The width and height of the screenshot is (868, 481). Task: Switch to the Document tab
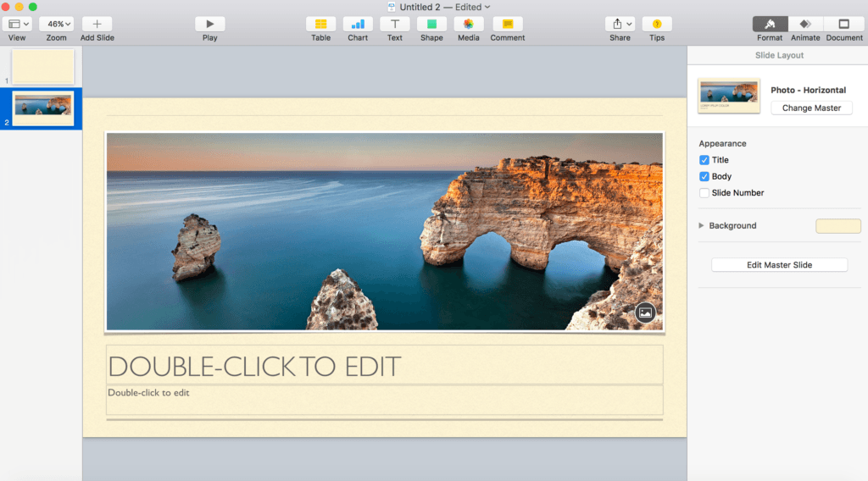pos(844,25)
